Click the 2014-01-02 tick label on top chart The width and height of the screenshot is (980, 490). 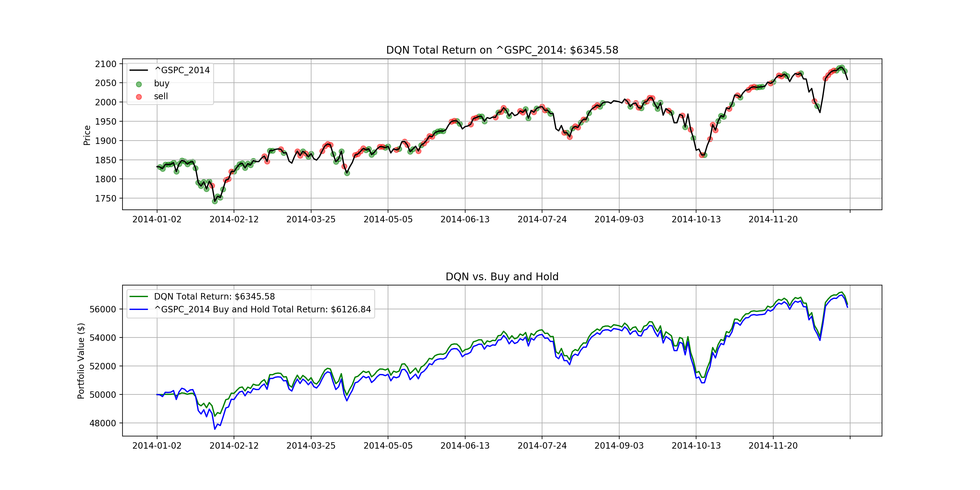pos(157,220)
